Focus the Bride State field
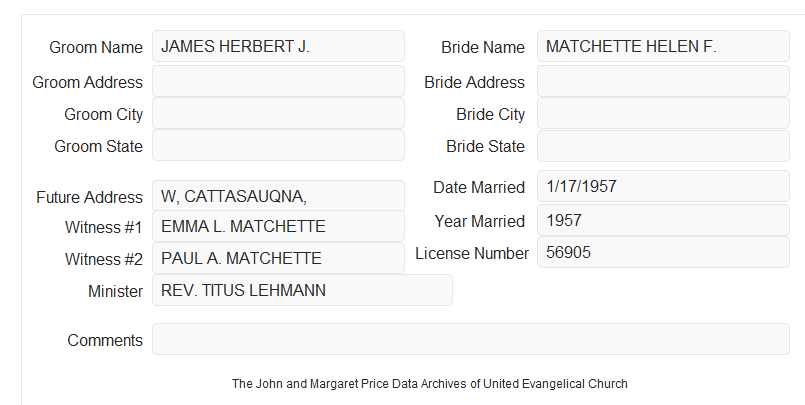 [x=663, y=146]
